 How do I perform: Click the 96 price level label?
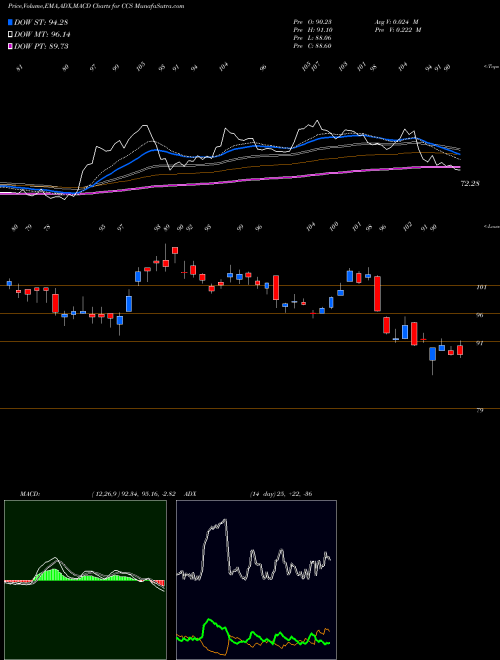(479, 315)
